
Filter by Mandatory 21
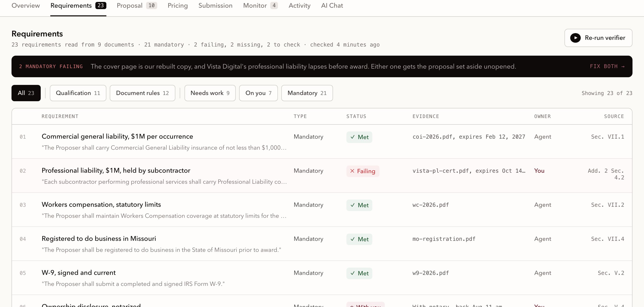tap(307, 93)
